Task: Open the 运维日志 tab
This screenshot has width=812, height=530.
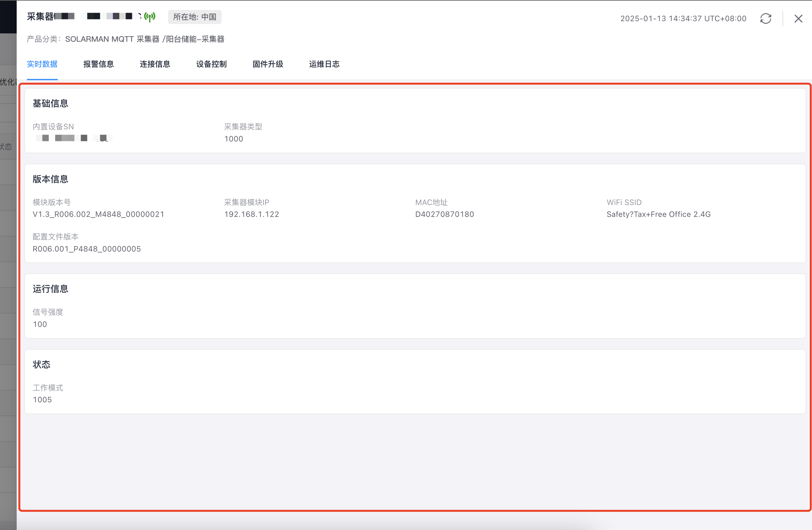Action: point(324,64)
